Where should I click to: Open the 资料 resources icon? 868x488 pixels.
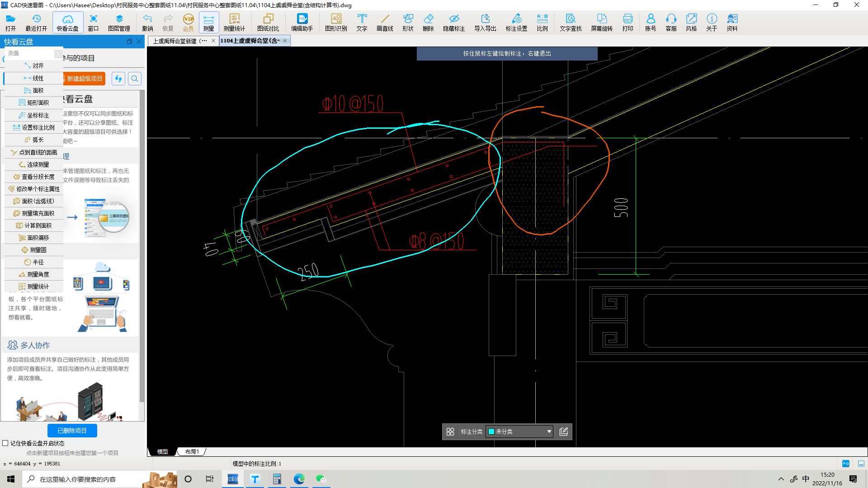[732, 22]
